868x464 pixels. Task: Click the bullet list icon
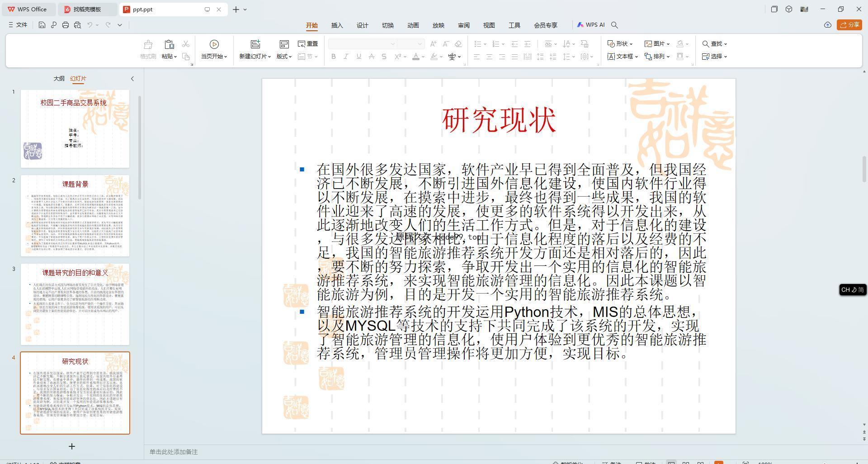[x=477, y=44]
